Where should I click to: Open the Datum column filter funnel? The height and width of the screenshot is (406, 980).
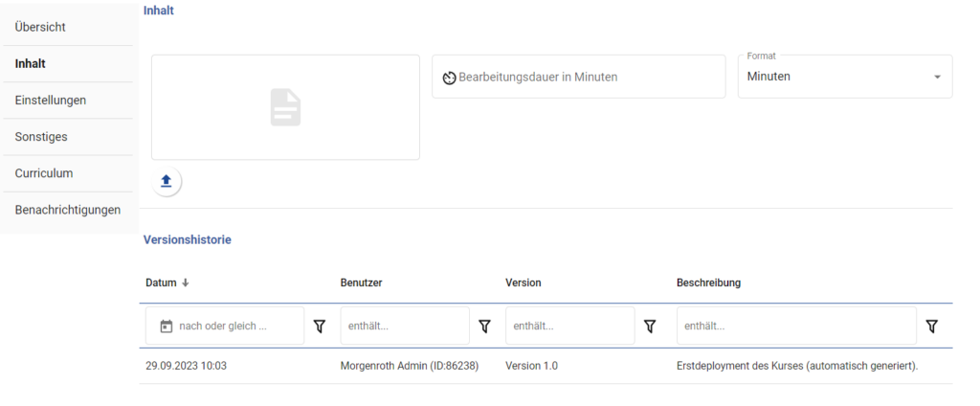tap(320, 326)
